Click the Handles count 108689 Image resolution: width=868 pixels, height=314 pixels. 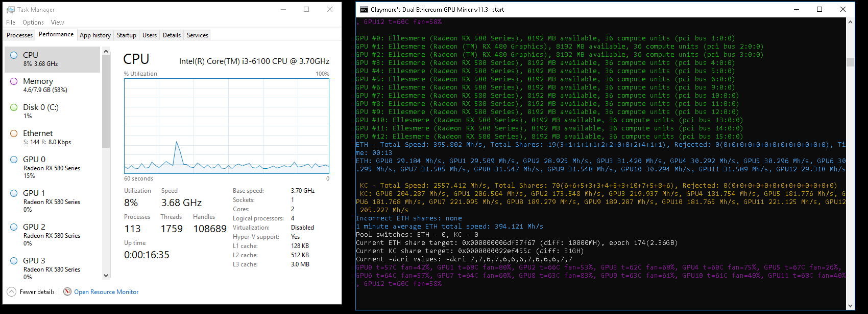[210, 229]
